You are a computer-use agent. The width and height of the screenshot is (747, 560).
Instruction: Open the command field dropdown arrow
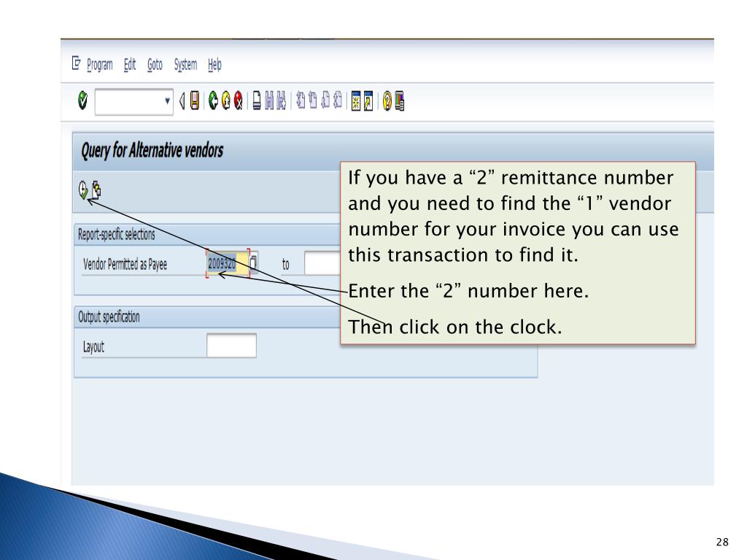(x=167, y=101)
